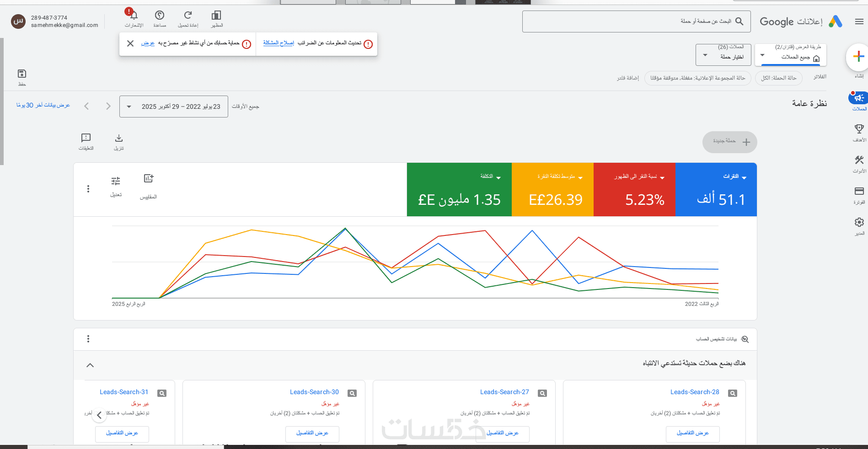868x449 pixels.
Task: Open Goals trophy sidebar icon
Action: click(859, 129)
